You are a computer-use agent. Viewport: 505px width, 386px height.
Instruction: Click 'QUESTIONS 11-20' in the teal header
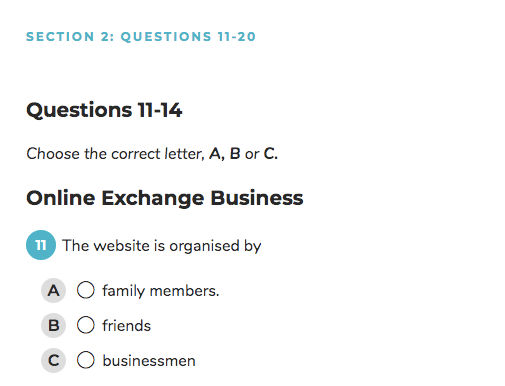click(x=188, y=37)
